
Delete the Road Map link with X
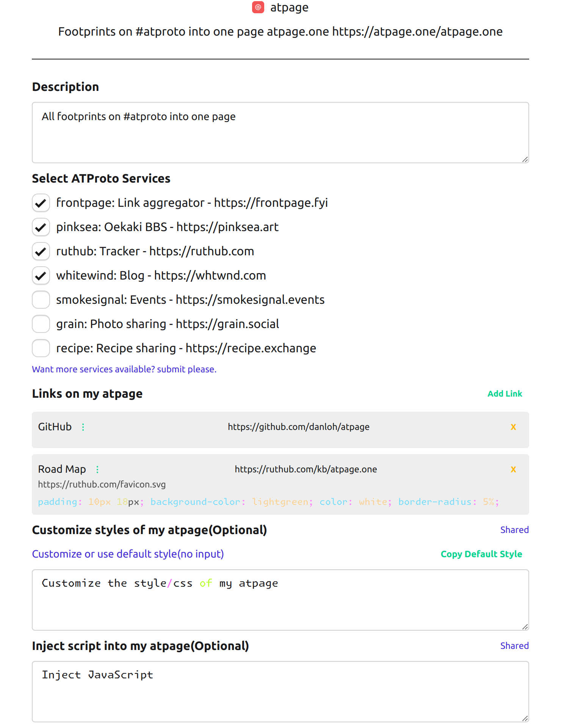(x=513, y=469)
